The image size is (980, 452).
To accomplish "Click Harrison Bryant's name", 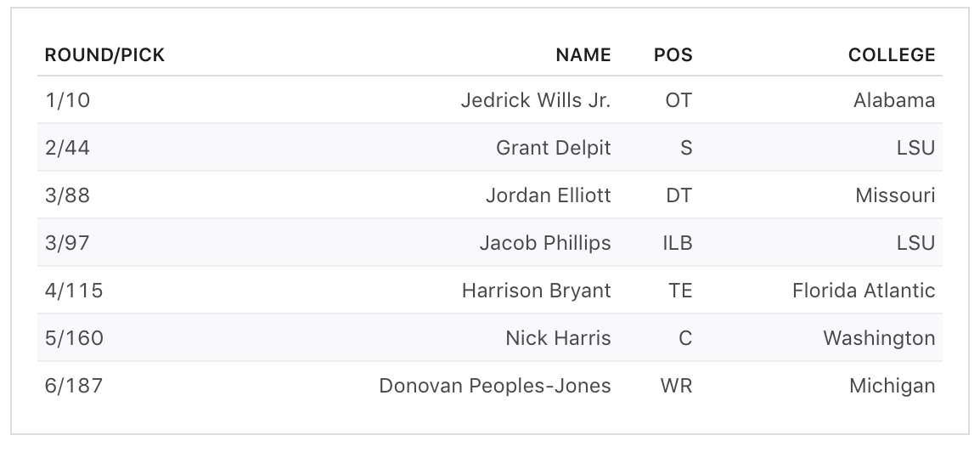I will [536, 291].
